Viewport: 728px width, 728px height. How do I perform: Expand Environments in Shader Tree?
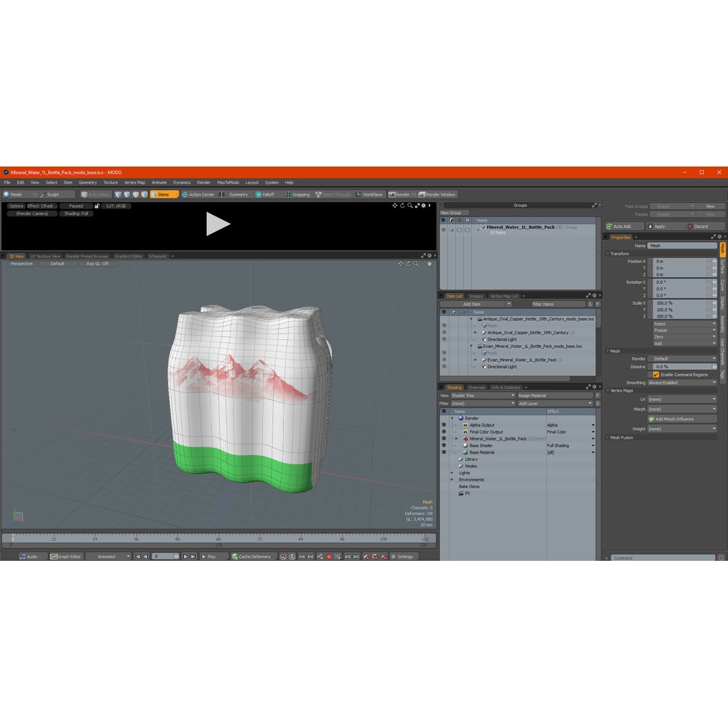tap(452, 480)
